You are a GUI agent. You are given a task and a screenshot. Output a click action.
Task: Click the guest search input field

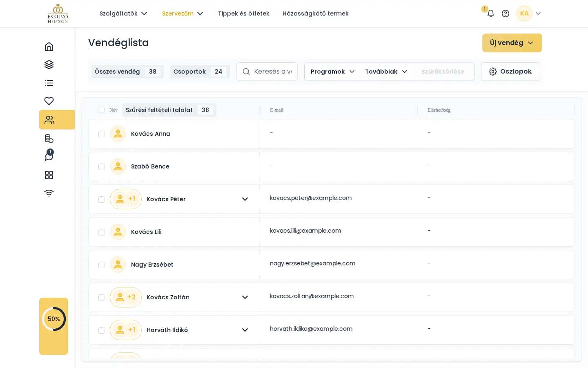[267, 72]
